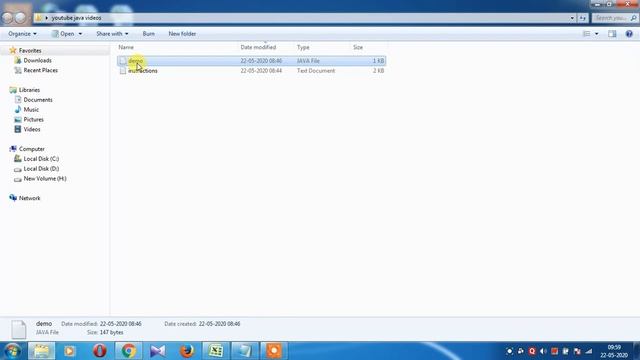
Task: Go forward with the Explorer Forward arrow
Action: 20,18
